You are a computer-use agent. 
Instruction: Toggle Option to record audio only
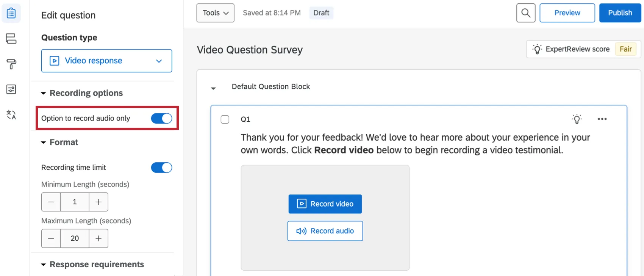161,118
